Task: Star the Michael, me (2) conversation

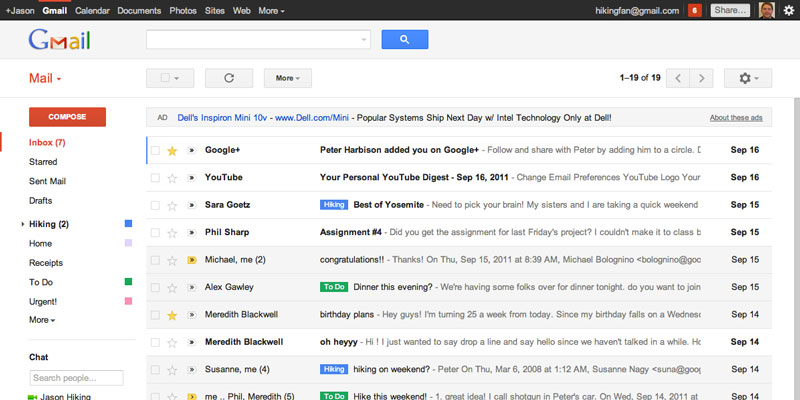Action: 172,260
